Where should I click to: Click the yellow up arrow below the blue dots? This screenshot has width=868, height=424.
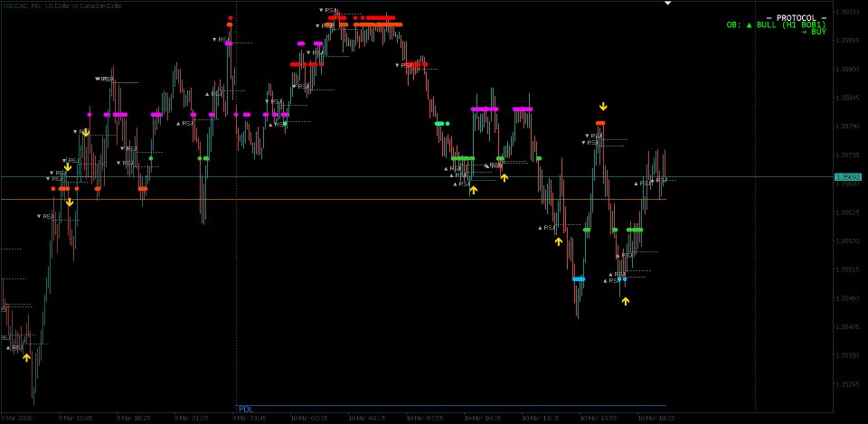tap(626, 301)
